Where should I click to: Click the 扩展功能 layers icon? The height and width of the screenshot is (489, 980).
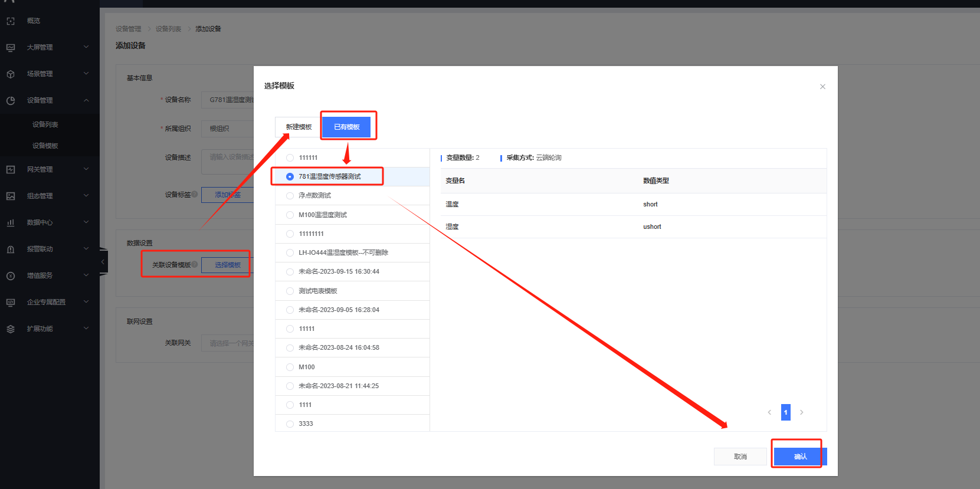tap(11, 329)
